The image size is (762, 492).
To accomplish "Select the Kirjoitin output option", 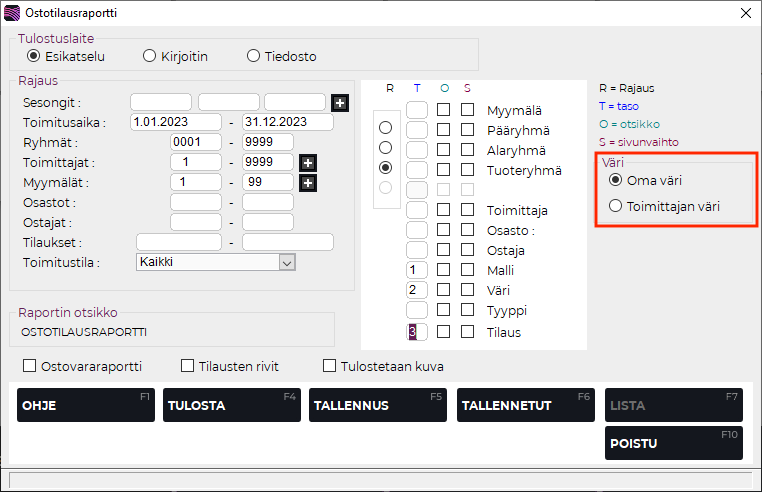I will click(x=150, y=56).
